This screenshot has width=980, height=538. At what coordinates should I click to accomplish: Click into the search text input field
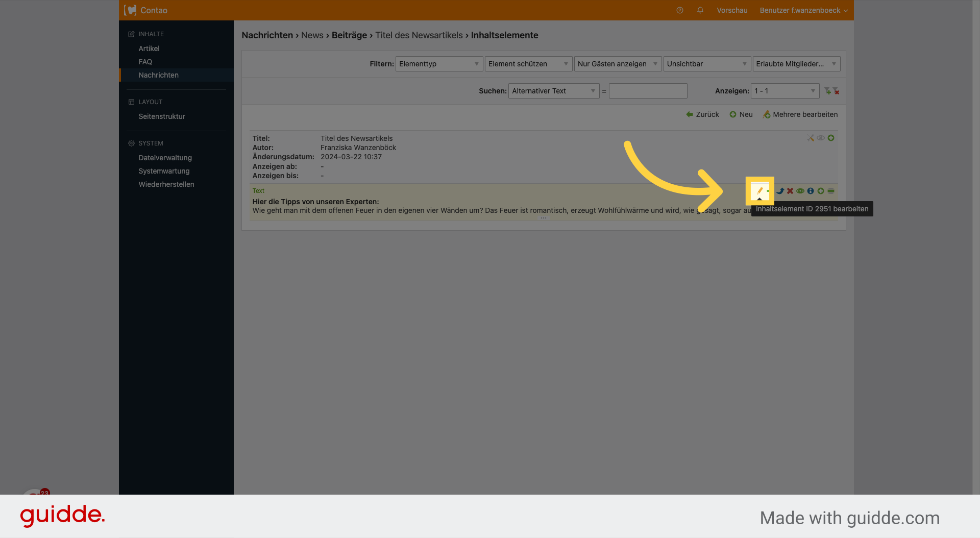click(x=648, y=91)
